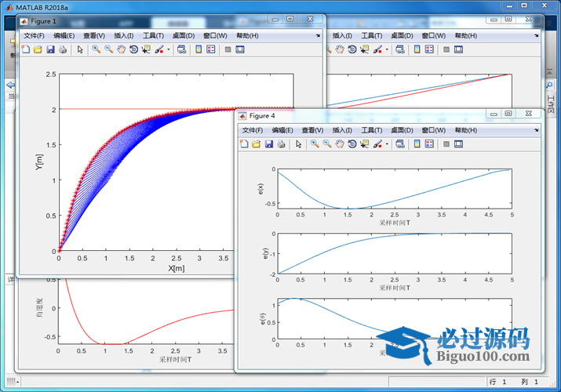Click Hide Plot Tools icon in Figure 4
Viewport: 561px width, 392px height.
tap(446, 144)
